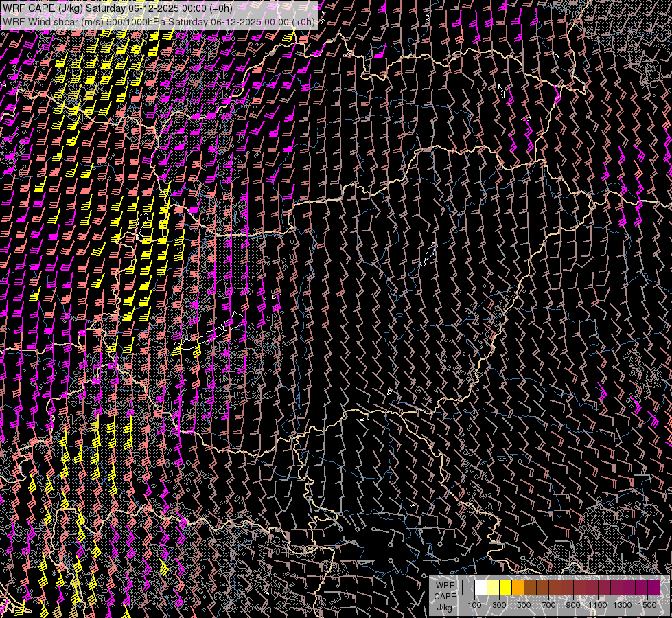Select the 700 legend tick label
672x618 pixels.
(x=548, y=605)
